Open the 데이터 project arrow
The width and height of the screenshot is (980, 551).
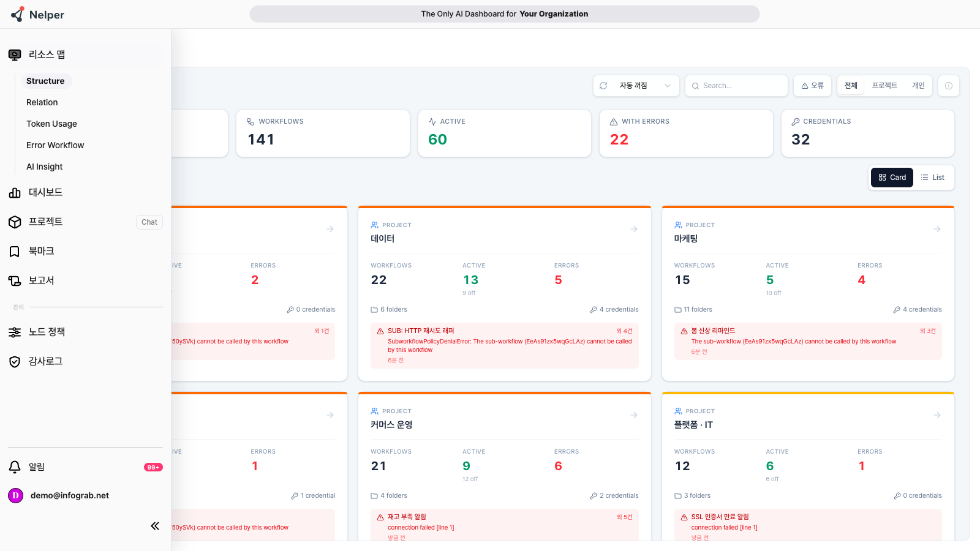click(x=634, y=229)
